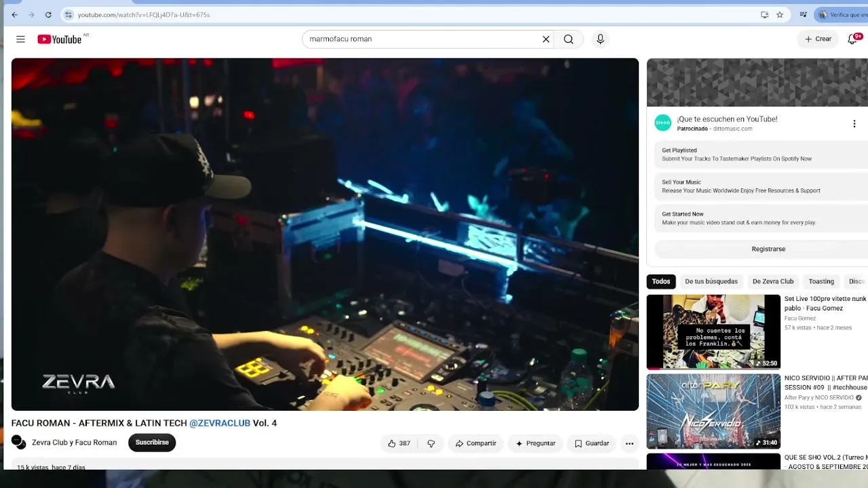Share the video via Compartir
This screenshot has height=488, width=868.
[x=476, y=443]
